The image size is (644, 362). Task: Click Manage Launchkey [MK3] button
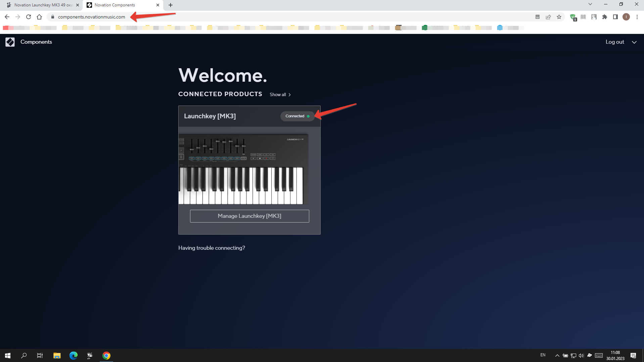pyautogui.click(x=249, y=216)
